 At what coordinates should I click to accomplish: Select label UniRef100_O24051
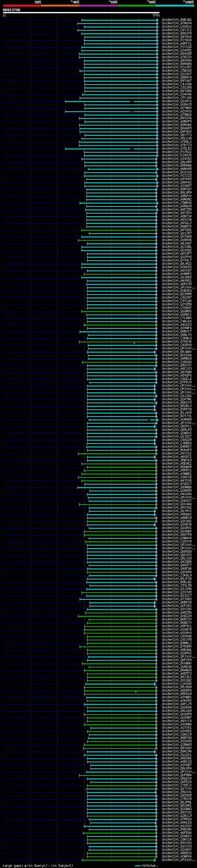tap(177, 50)
